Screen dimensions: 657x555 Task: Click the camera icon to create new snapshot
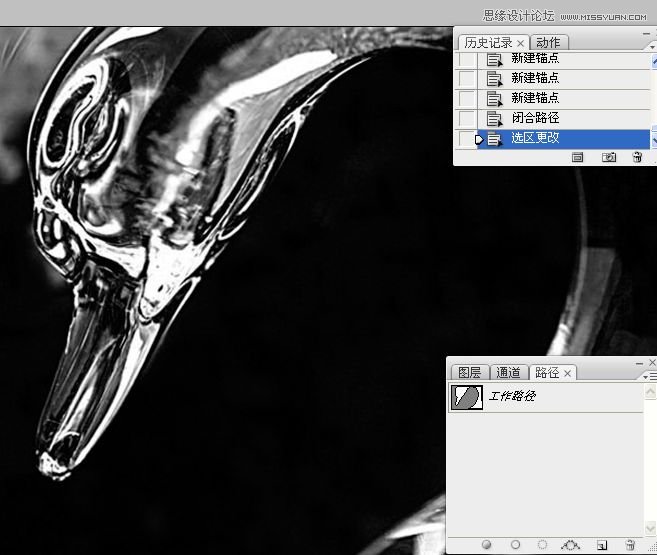point(608,157)
